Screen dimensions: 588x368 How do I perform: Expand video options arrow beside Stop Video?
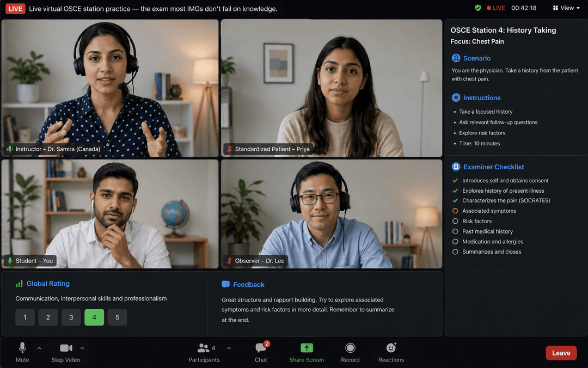click(x=82, y=348)
